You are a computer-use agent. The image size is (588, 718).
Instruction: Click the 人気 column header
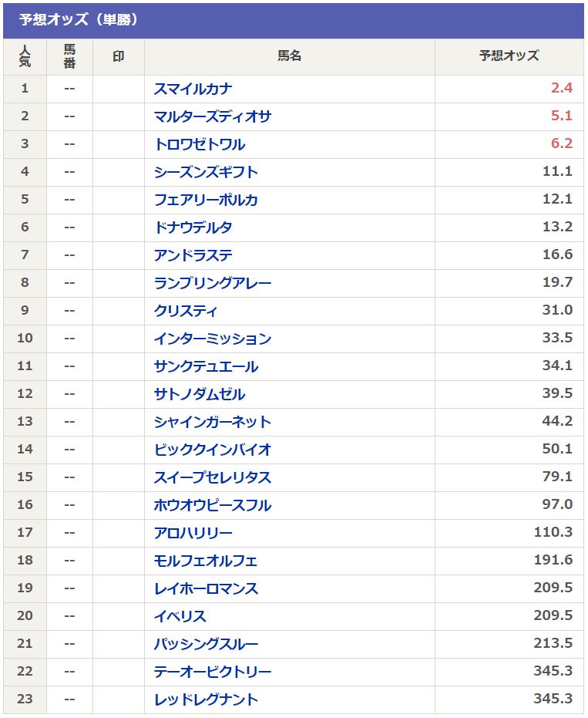click(x=25, y=56)
